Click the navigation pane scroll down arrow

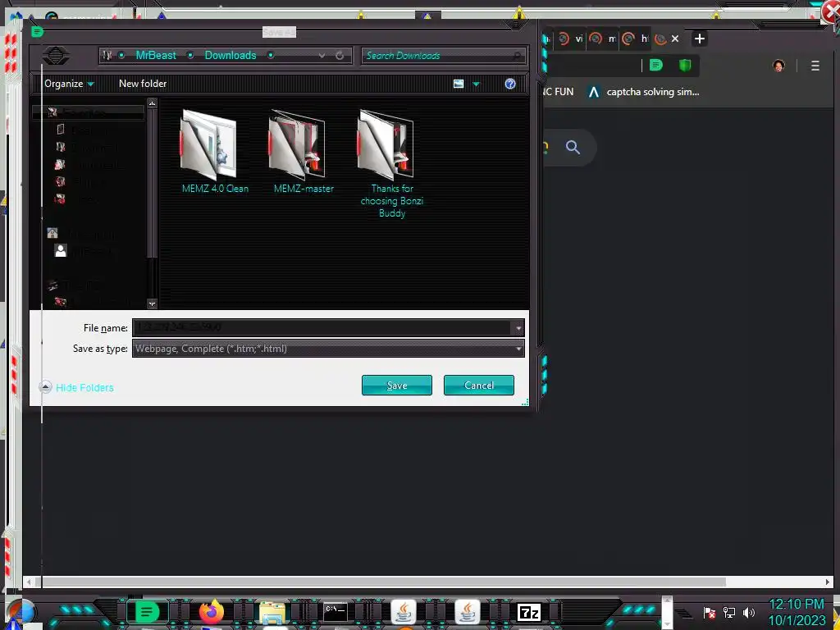pyautogui.click(x=152, y=304)
